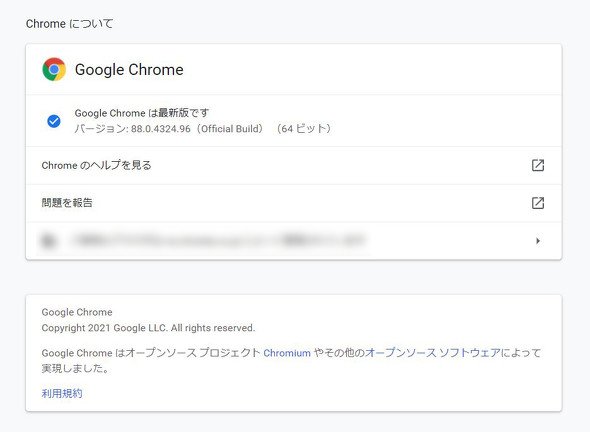Open the Chrome のヘルプを見る row
The height and width of the screenshot is (432, 590).
293,165
